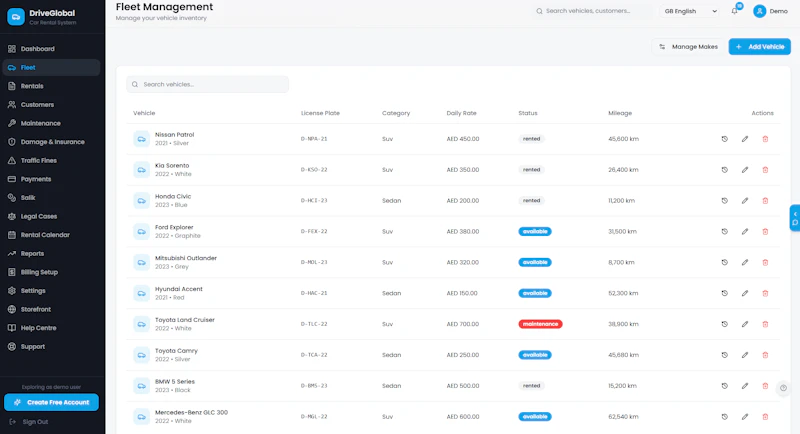Viewport: 800px width, 434px height.
Task: Go to Dashboard in sidebar
Action: (x=51, y=49)
